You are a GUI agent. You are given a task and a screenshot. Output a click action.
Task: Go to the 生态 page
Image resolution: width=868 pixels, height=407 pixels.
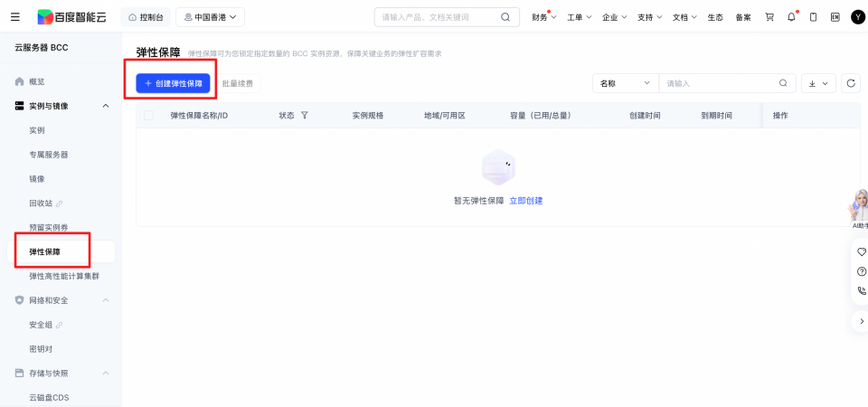715,17
